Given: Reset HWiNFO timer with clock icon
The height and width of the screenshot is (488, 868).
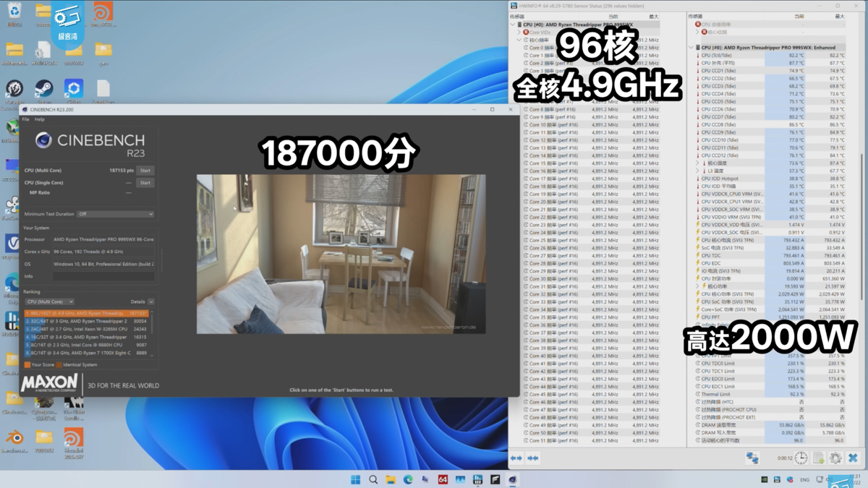Looking at the screenshot, I should click(x=801, y=458).
